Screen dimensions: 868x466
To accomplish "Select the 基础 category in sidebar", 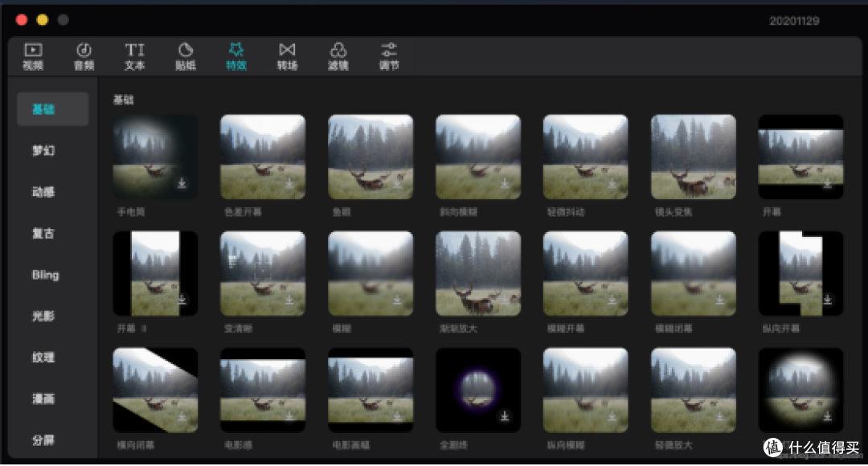I will click(52, 109).
